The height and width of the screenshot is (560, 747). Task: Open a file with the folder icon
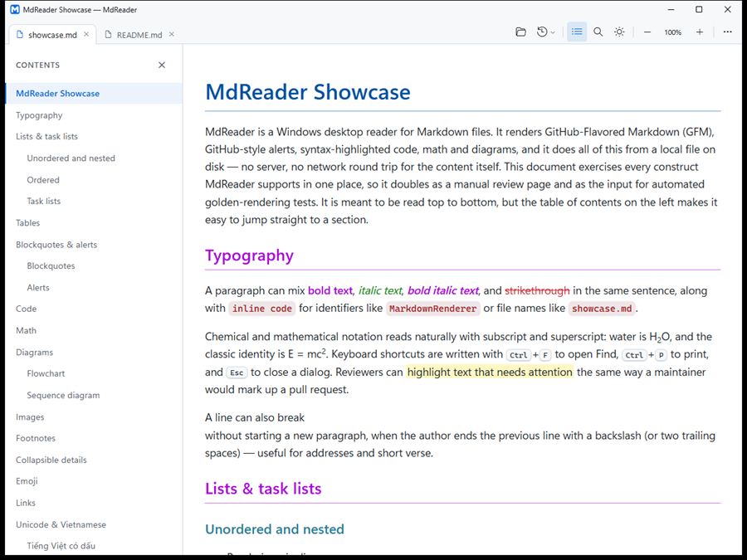[520, 32]
